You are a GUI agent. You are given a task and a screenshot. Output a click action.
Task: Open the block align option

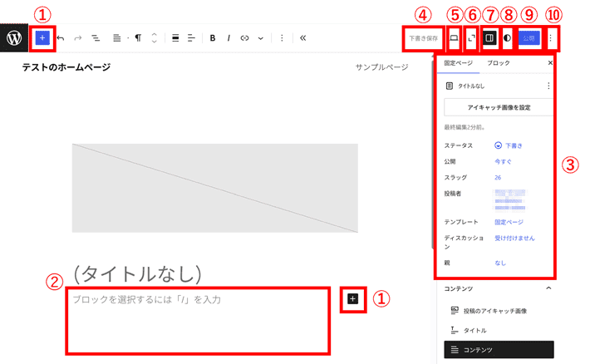click(x=175, y=38)
